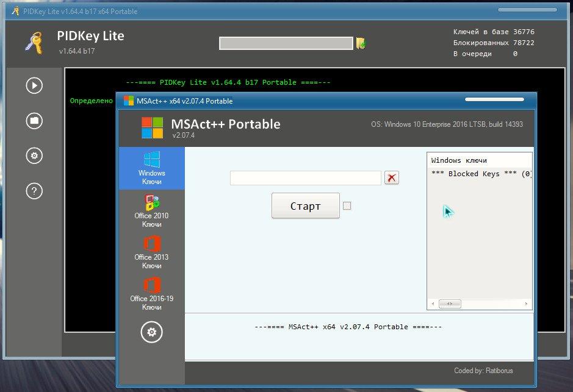Focus the gray PIDKey Lite key field
Image resolution: width=573 pixels, height=392 pixels.
[286, 43]
